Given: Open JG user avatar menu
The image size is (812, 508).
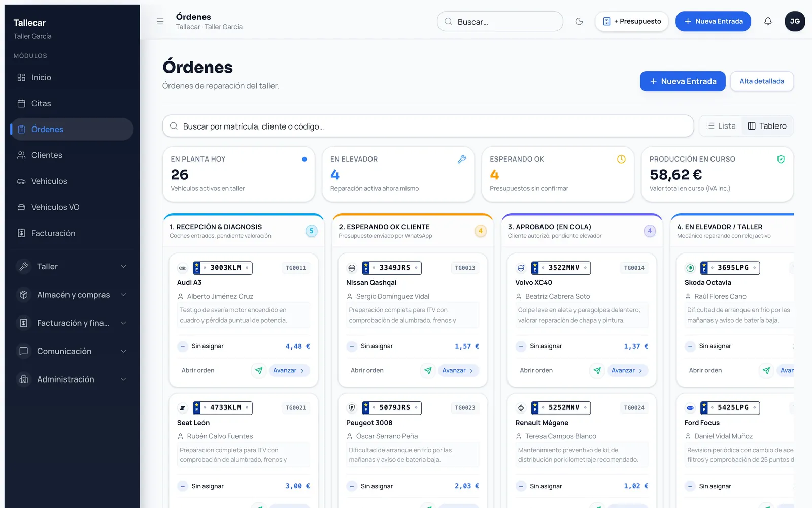Looking at the screenshot, I should [795, 21].
